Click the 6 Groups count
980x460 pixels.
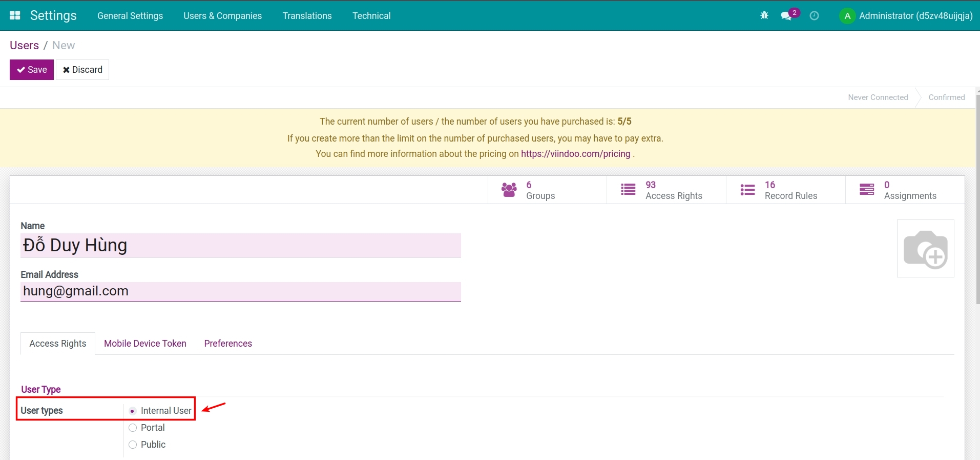click(529, 185)
